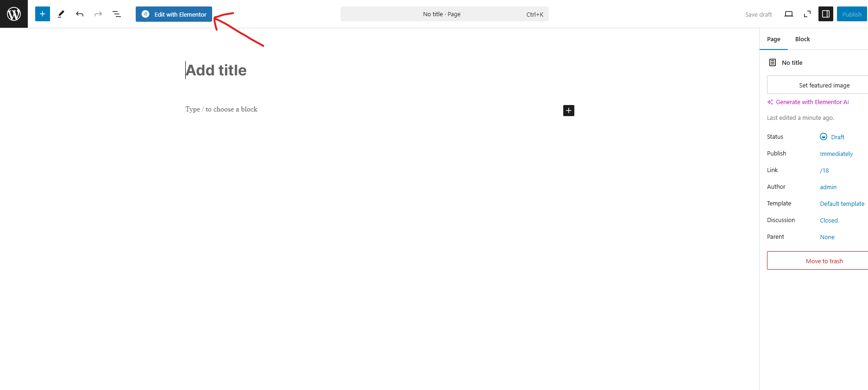Click Generate with Elementor AI link
Screen dimensions: 868x390
(812, 102)
